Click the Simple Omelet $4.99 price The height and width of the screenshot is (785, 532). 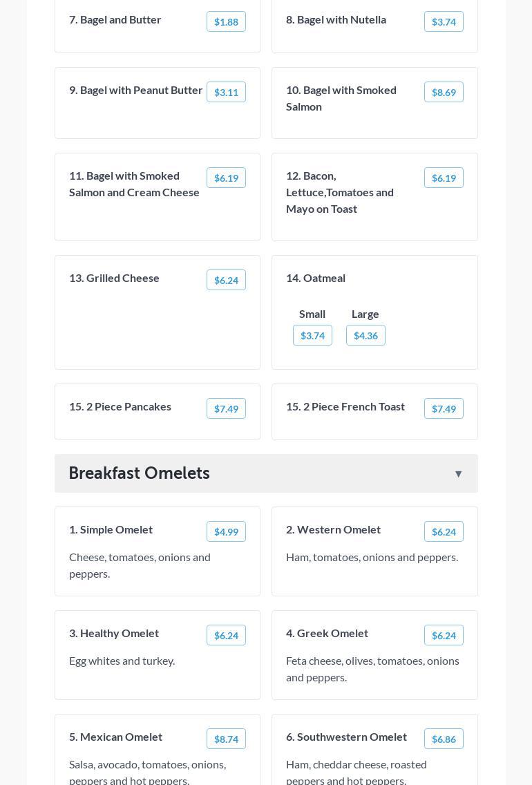[x=226, y=532]
